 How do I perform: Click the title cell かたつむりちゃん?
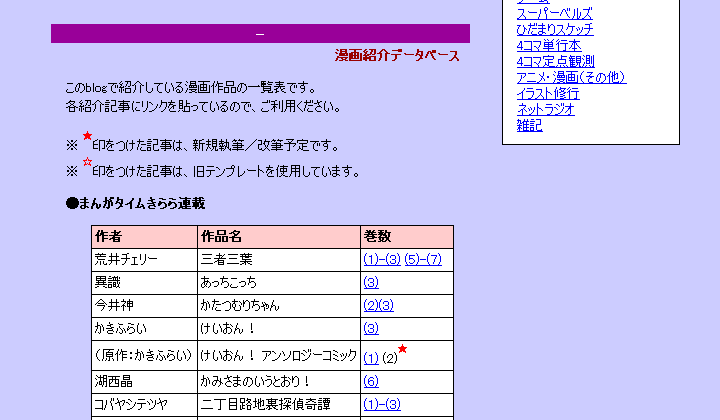[x=279, y=306]
